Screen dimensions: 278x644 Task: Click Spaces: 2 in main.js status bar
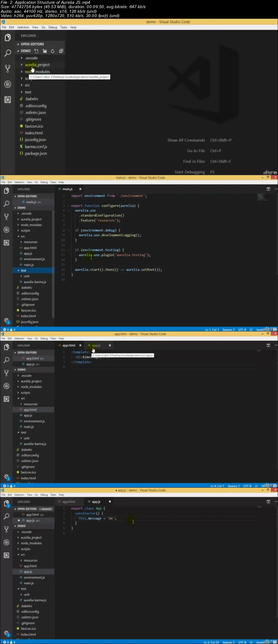pos(228,329)
